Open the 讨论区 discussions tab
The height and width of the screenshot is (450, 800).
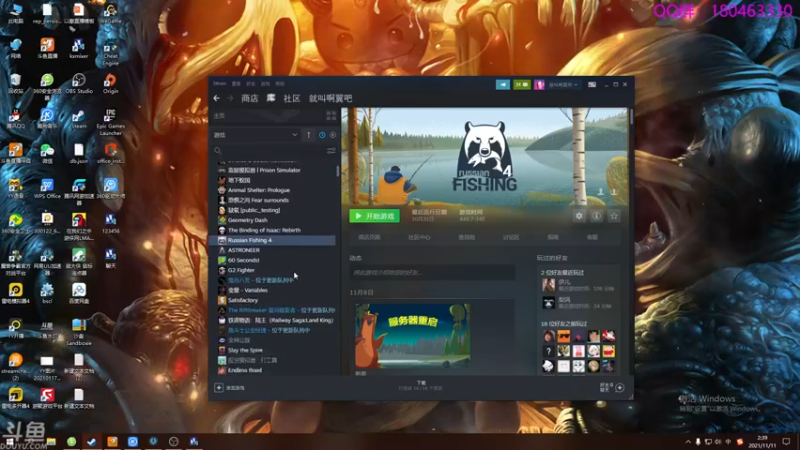[x=511, y=237]
